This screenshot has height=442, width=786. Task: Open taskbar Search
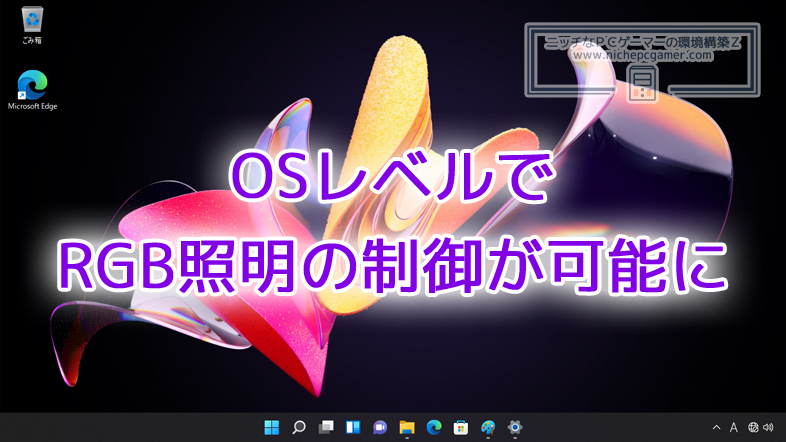coord(299,427)
